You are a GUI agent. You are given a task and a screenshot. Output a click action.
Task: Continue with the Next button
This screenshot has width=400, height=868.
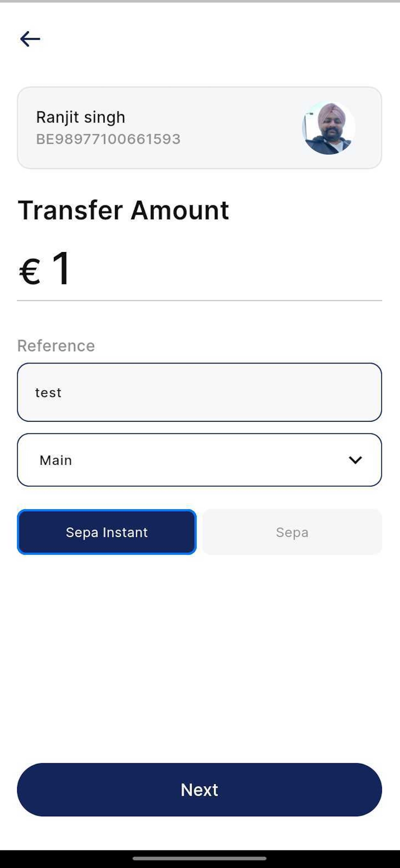click(199, 789)
